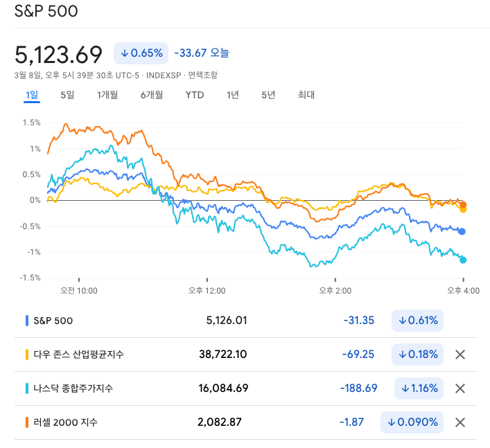Click the 38,722.10 value
This screenshot has width=490, height=448.
[222, 355]
